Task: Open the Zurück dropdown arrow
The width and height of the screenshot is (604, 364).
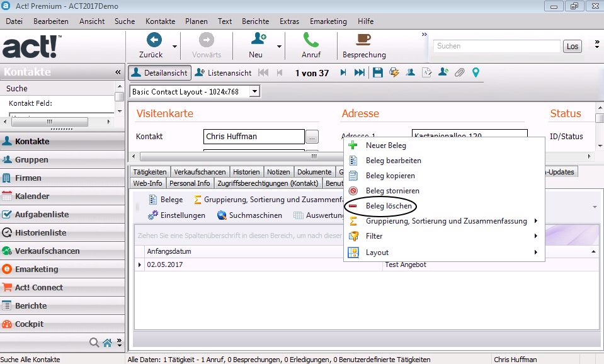Action: [174, 47]
